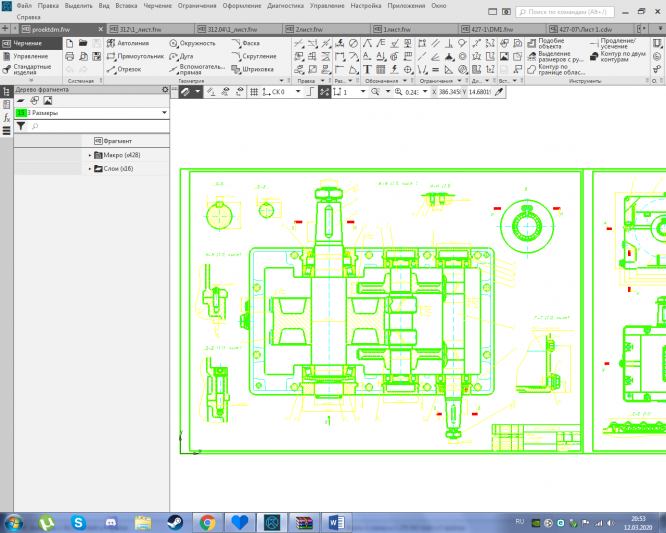Open the '3 Размеры' layer dropdown
Screen dimensions: 666x533
click(x=164, y=113)
